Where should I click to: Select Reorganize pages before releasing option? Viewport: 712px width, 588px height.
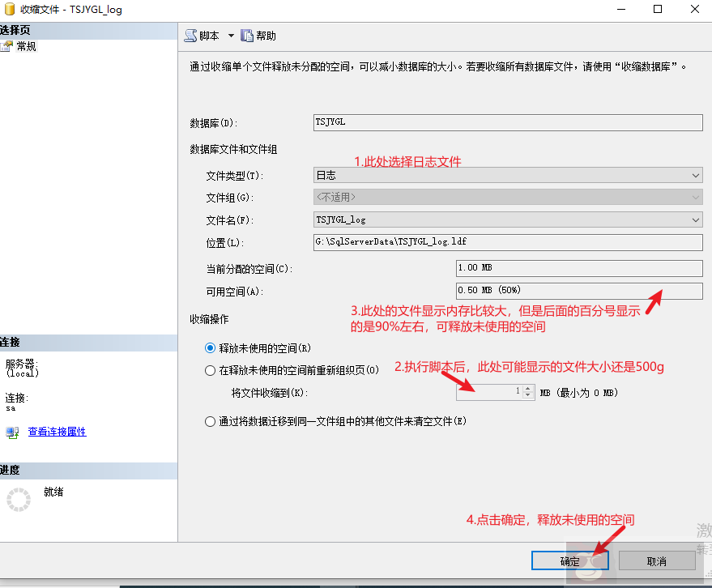211,371
